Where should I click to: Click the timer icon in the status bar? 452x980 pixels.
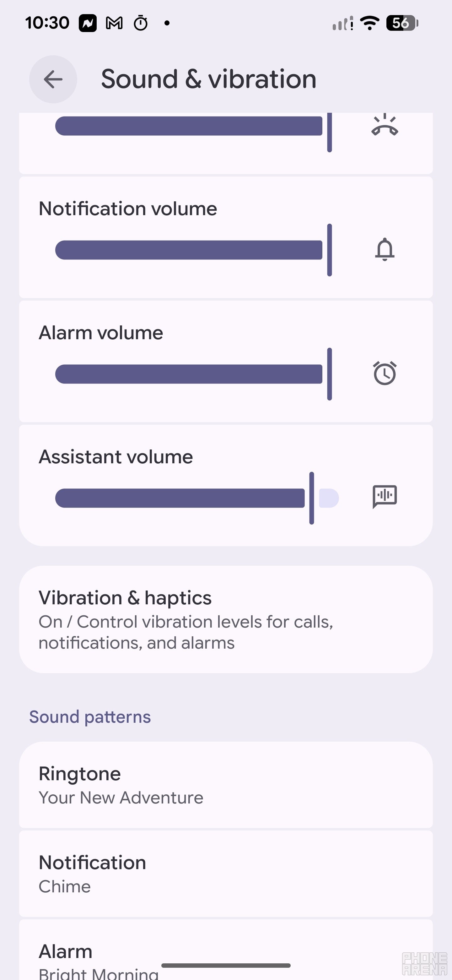(140, 24)
